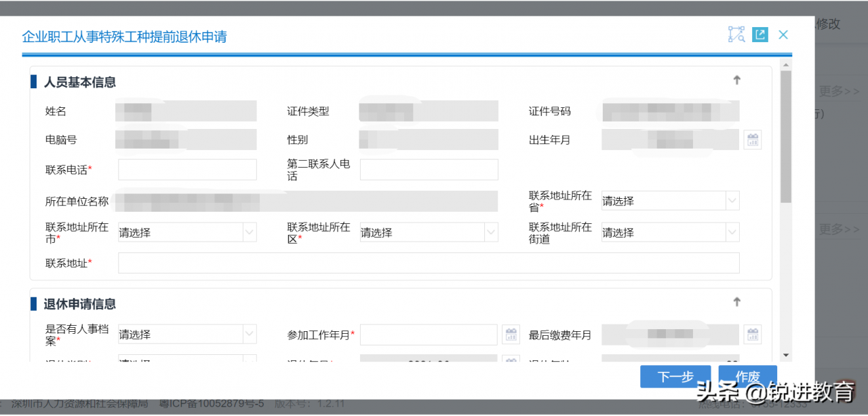Click the 作废 button

pyautogui.click(x=747, y=377)
